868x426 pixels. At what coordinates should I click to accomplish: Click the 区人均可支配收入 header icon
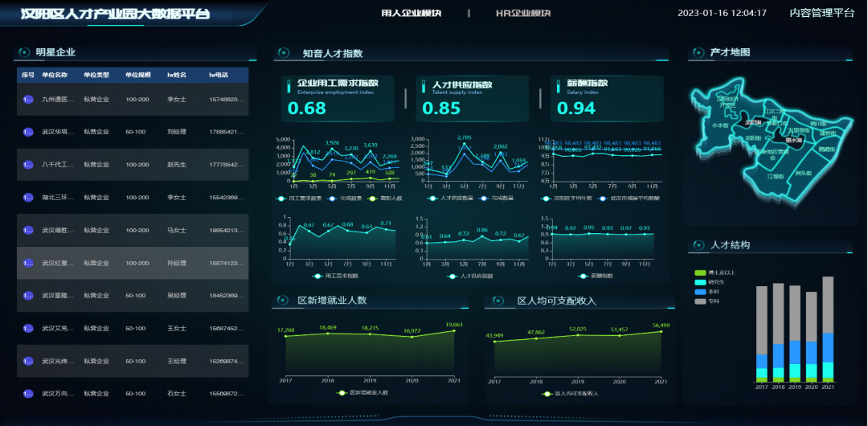[497, 301]
